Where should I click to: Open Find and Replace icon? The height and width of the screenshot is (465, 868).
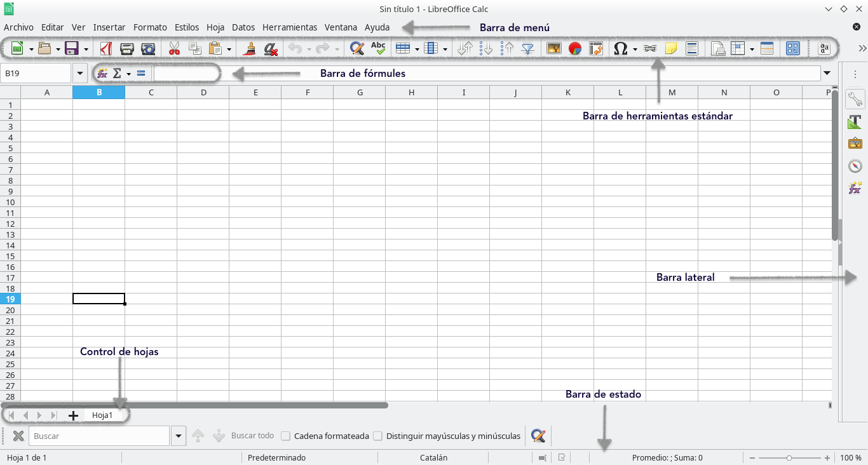coord(357,48)
